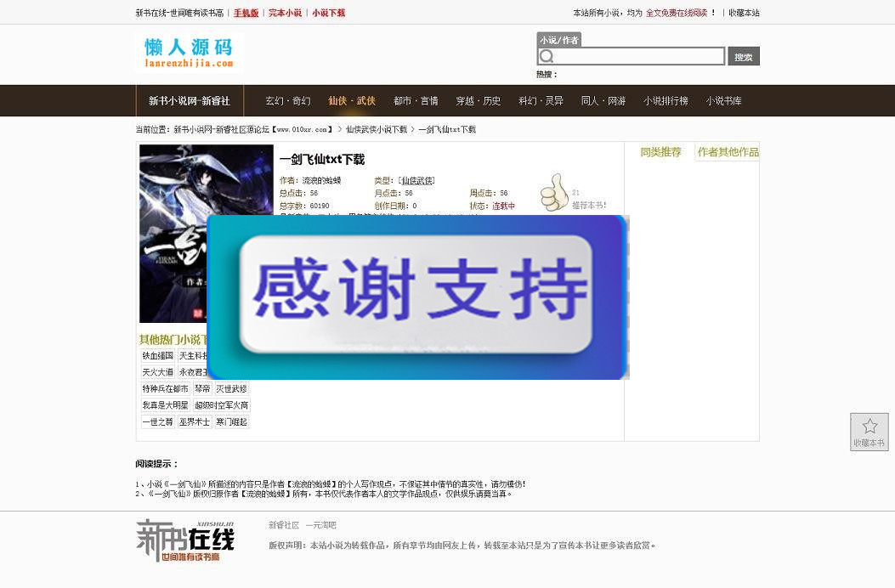
Task: Click 全文免费在线阅读 link
Action: pyautogui.click(x=677, y=13)
